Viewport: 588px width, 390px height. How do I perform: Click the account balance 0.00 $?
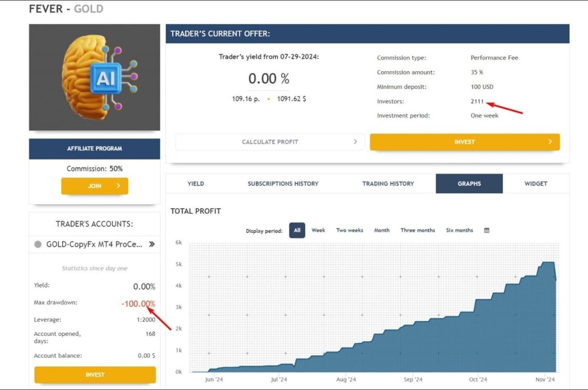[146, 356]
